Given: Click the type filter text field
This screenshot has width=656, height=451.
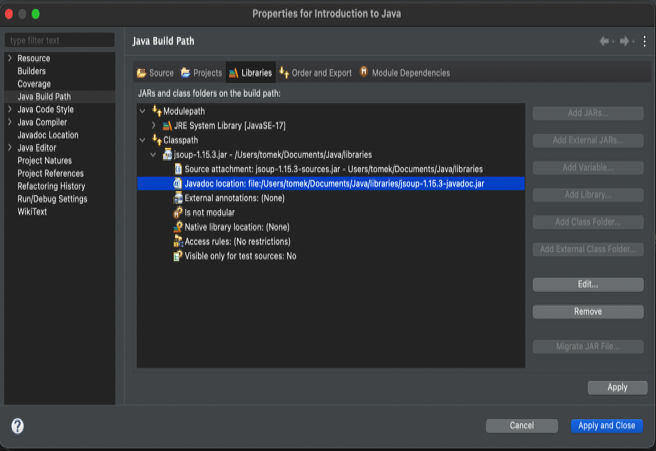Looking at the screenshot, I should click(x=60, y=41).
